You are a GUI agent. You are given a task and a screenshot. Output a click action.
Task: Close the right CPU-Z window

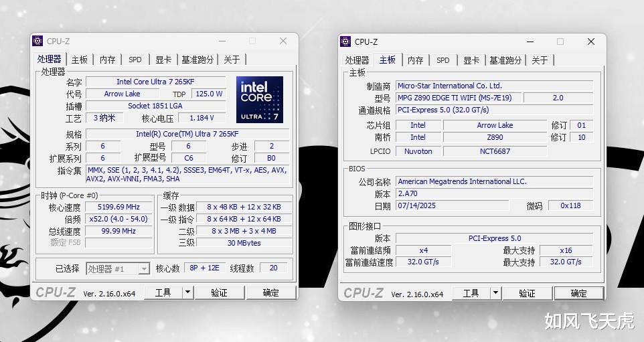coord(591,41)
